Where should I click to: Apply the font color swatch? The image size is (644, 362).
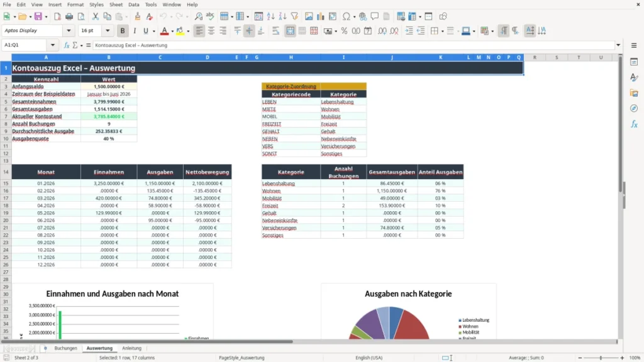click(164, 31)
